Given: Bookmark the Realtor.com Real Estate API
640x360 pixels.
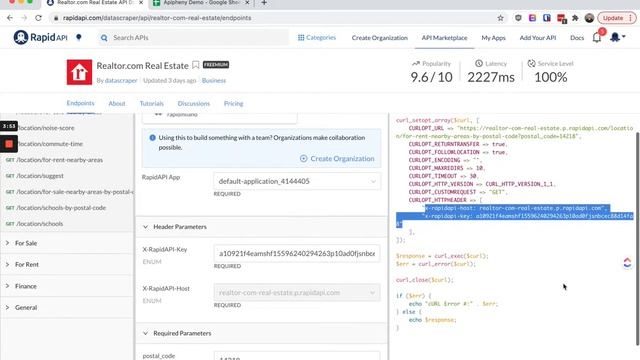Looking at the screenshot, I should pos(196,65).
